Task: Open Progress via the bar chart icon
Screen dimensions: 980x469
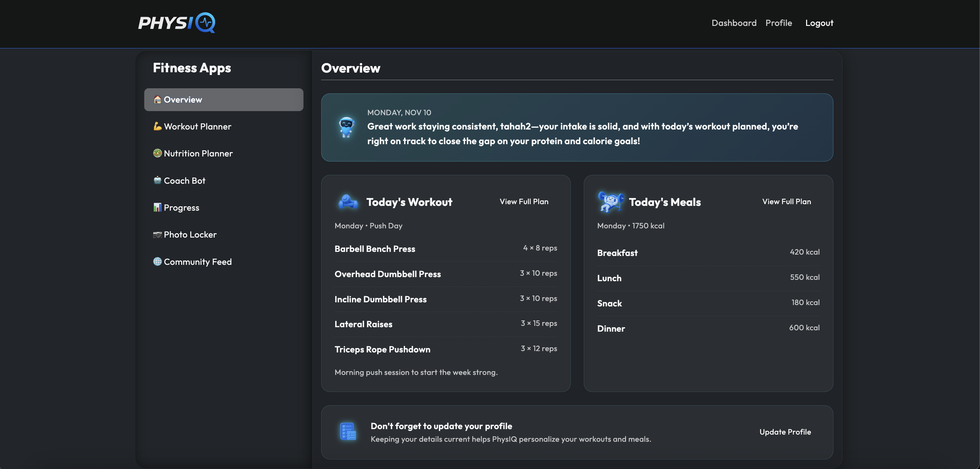Action: click(157, 207)
